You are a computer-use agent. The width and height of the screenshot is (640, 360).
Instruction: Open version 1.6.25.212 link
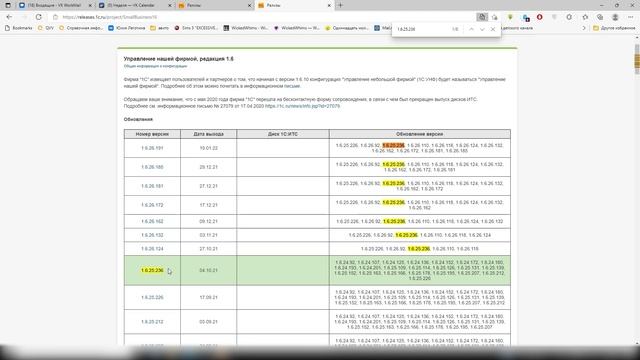tap(152, 322)
